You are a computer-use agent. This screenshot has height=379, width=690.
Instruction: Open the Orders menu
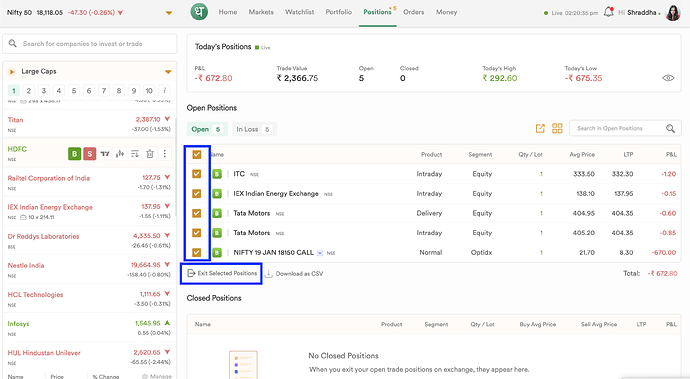(x=414, y=12)
